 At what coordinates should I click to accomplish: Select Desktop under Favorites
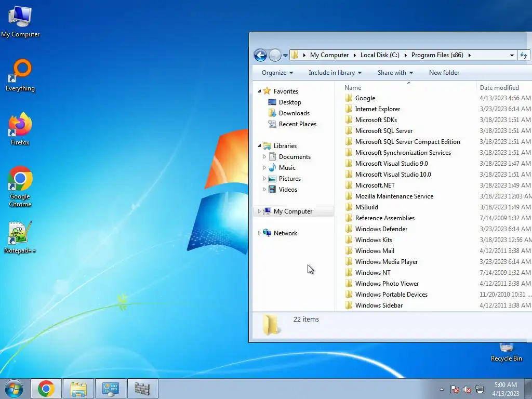click(290, 102)
